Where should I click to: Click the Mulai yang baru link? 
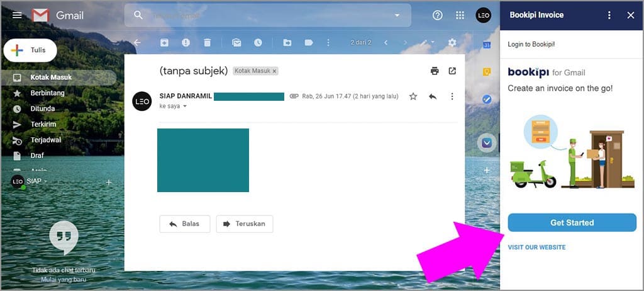(64, 280)
